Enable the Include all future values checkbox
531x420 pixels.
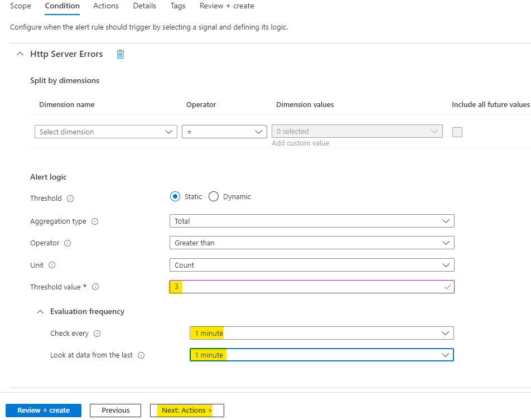[x=457, y=132]
